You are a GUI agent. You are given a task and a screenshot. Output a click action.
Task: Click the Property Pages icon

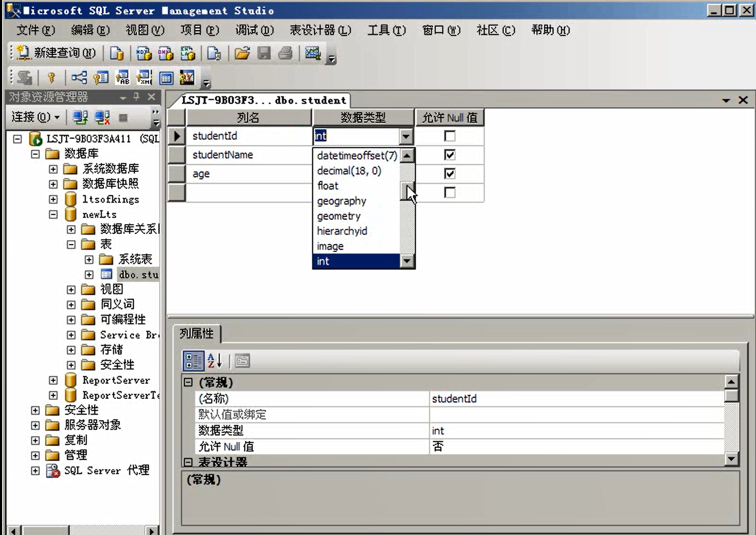click(242, 361)
